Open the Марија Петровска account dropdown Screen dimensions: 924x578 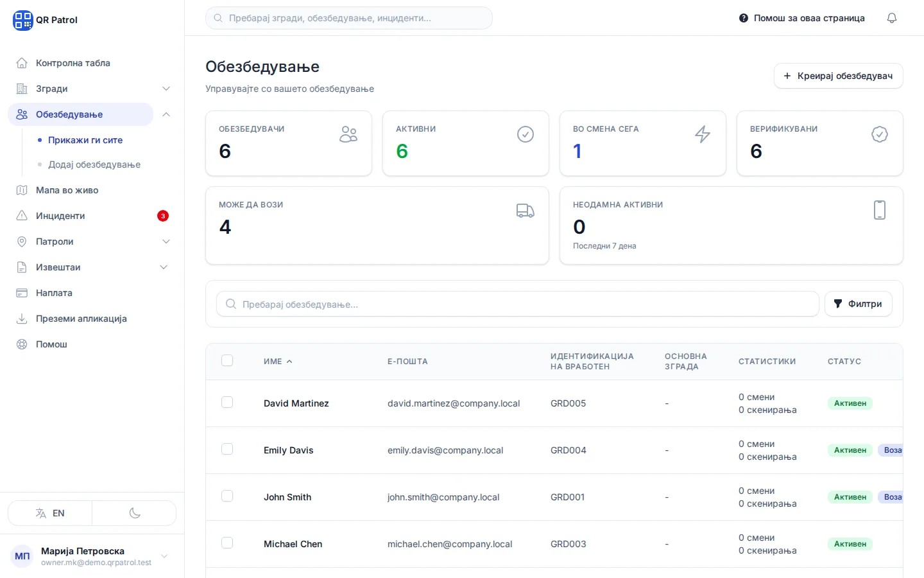pos(92,556)
